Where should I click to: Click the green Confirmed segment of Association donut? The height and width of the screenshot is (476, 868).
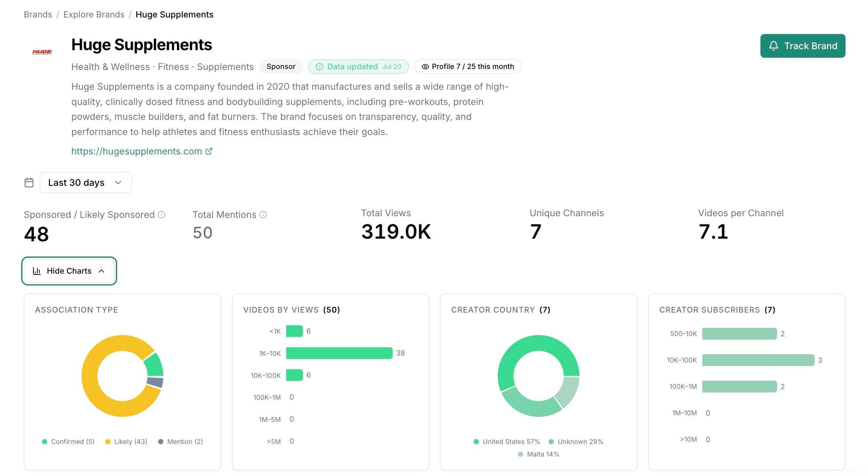tap(155, 365)
